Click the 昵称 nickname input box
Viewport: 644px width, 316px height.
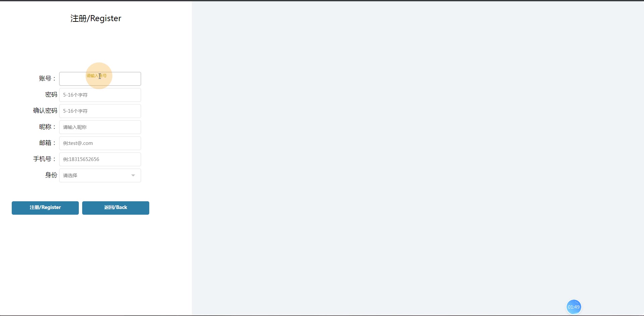click(100, 127)
